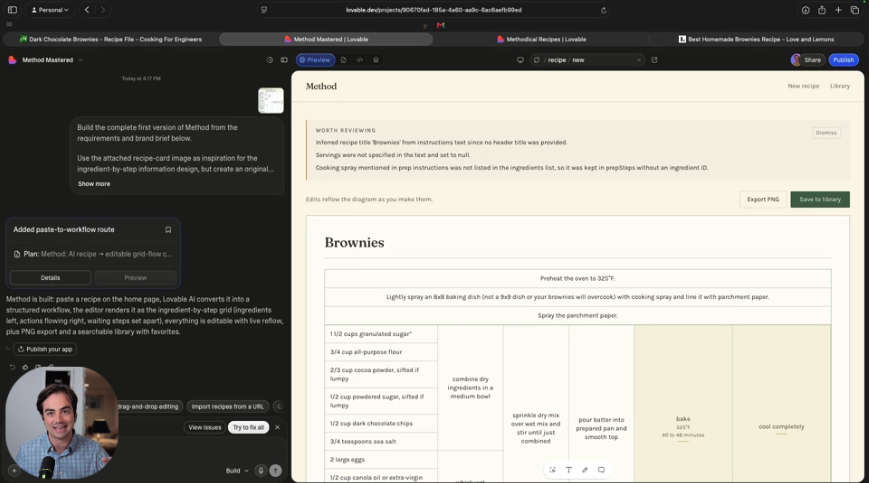The image size is (869, 483).
Task: Show the tab overview icon
Action: click(855, 10)
